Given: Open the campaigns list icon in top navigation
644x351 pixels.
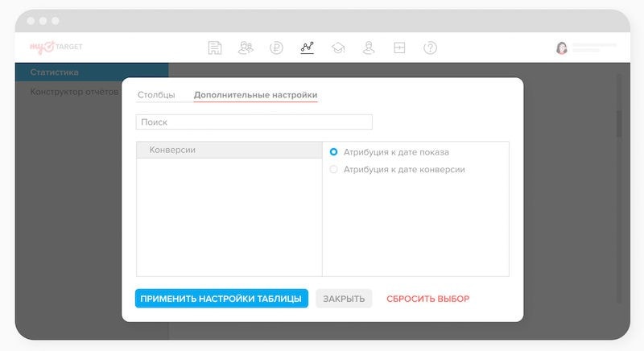Looking at the screenshot, I should click(x=214, y=47).
